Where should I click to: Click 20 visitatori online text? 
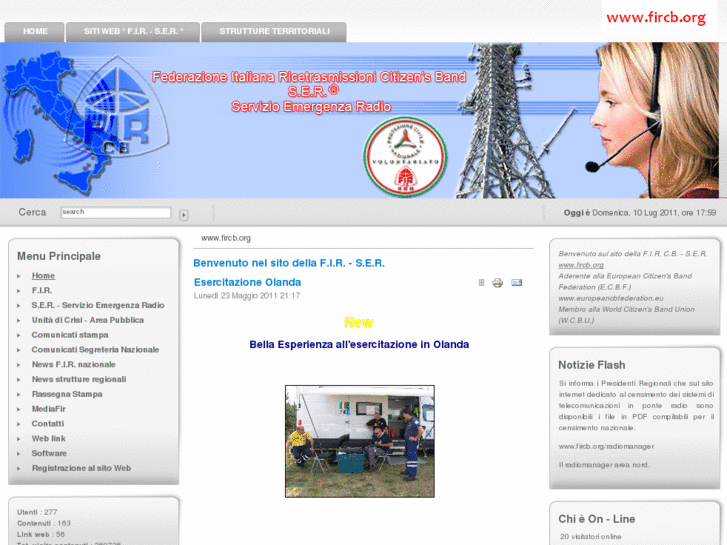(591, 537)
